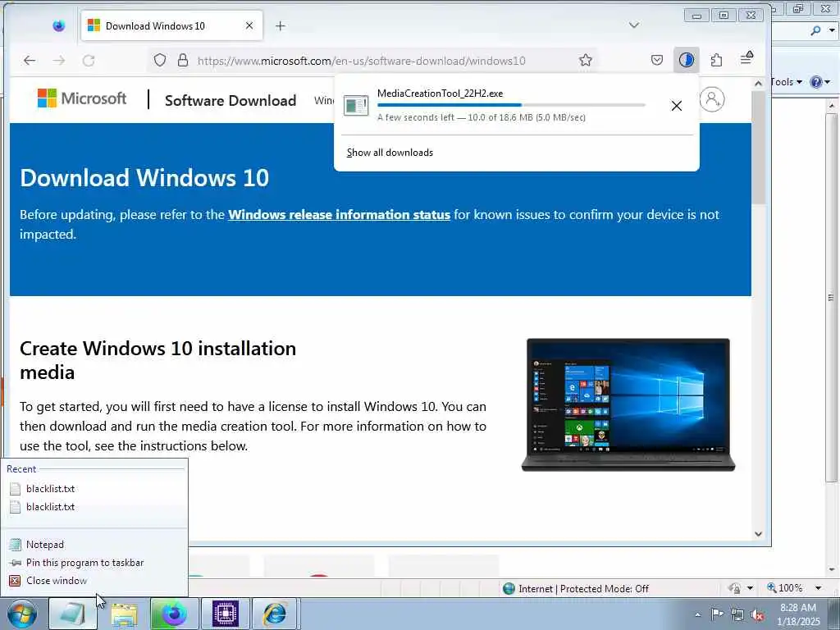Click the download progress bar
The width and height of the screenshot is (840, 630).
pos(511,105)
